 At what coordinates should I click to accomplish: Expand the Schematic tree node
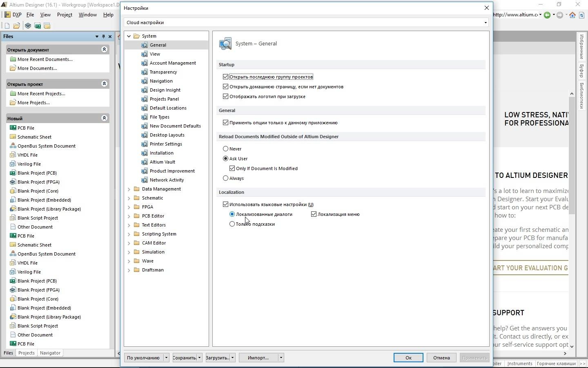click(x=129, y=198)
